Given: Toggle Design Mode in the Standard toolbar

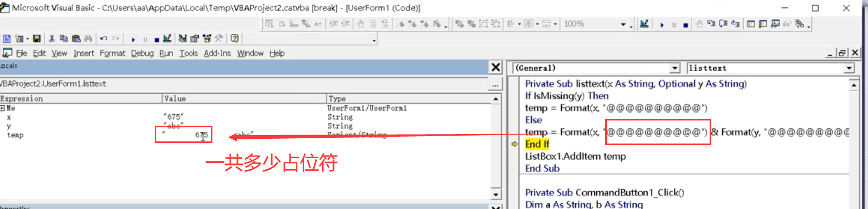Looking at the screenshot, I should [x=167, y=39].
